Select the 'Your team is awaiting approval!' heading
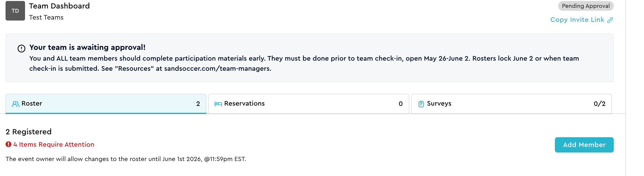This screenshot has height=176, width=644. [x=87, y=47]
